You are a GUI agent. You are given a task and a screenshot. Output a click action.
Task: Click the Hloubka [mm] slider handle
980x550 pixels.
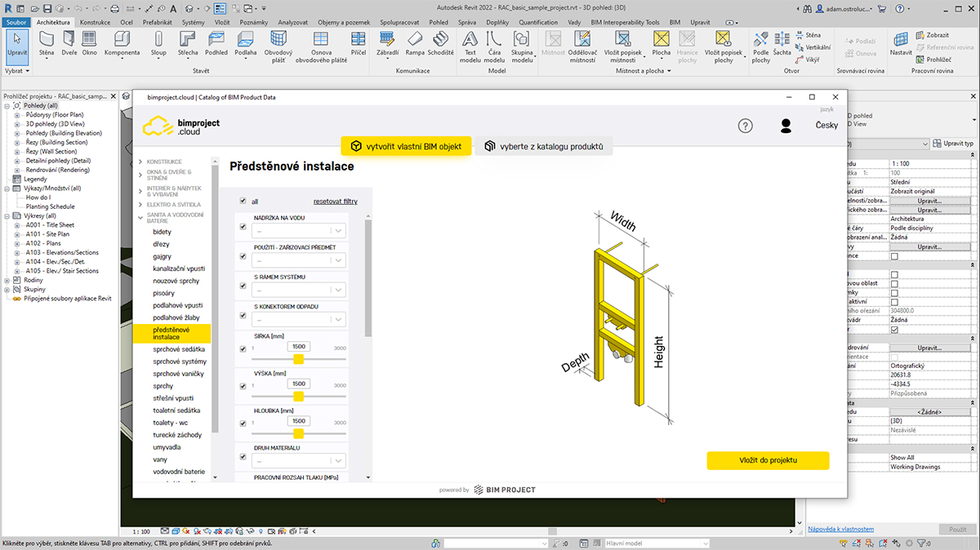point(298,434)
